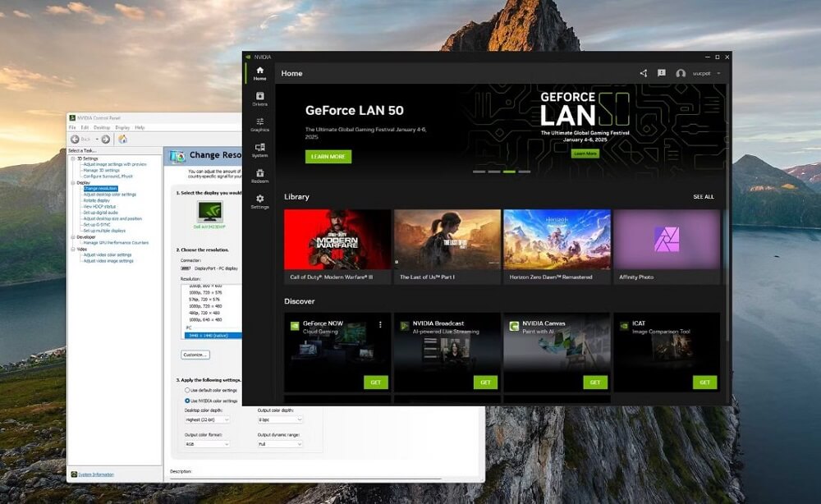Open Output color format dropdown
Image resolution: width=821 pixels, height=504 pixels.
coord(208,444)
